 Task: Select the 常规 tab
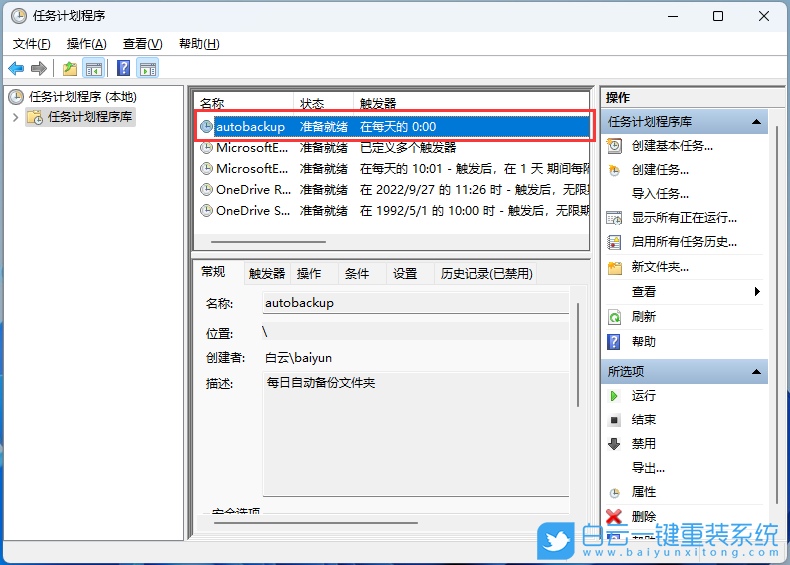213,272
